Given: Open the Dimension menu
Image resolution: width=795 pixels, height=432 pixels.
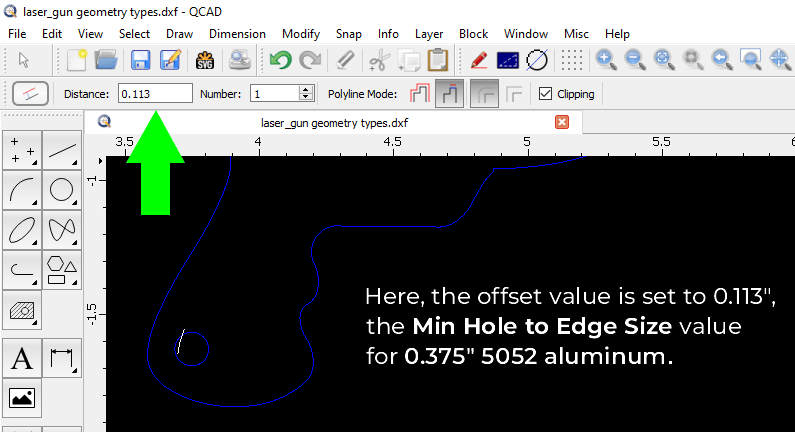Looking at the screenshot, I should point(237,34).
